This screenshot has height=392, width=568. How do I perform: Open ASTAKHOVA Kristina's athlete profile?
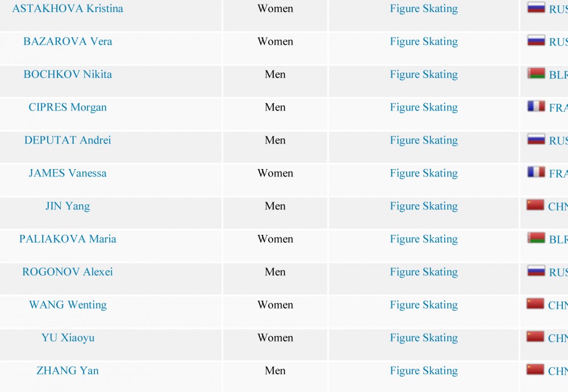[x=68, y=9]
